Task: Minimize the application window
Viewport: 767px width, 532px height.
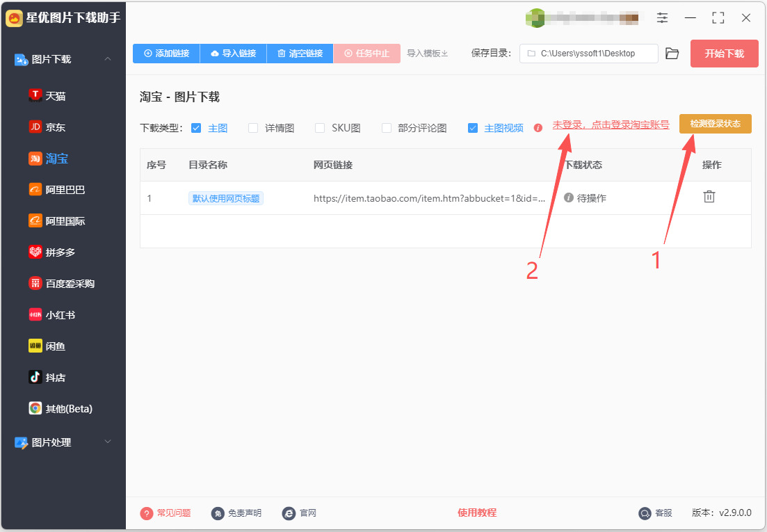Action: (691, 18)
